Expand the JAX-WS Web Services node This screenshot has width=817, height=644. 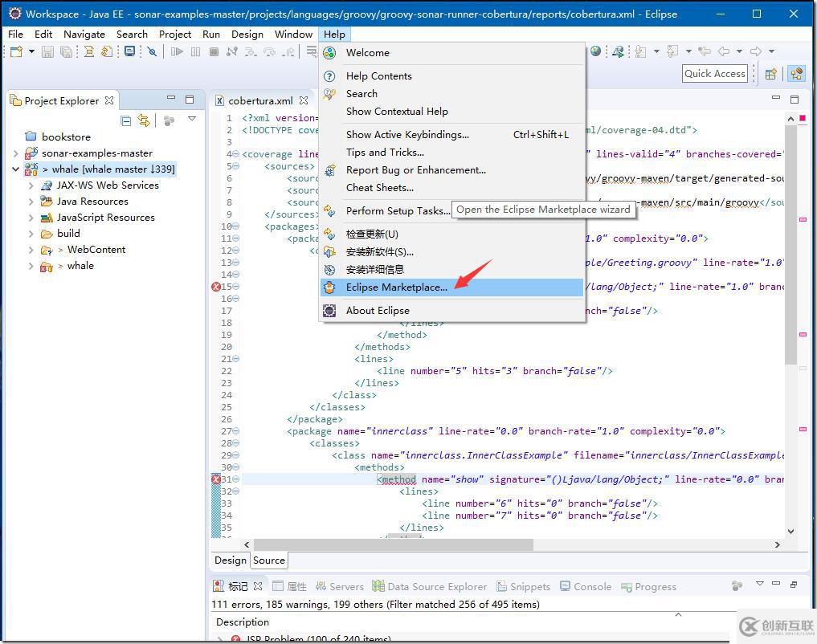click(31, 185)
